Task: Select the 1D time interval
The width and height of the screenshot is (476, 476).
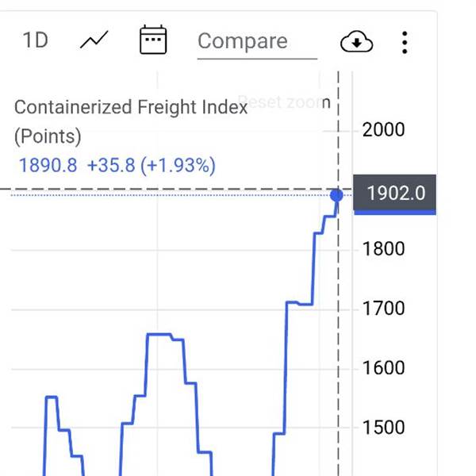Action: click(x=36, y=40)
